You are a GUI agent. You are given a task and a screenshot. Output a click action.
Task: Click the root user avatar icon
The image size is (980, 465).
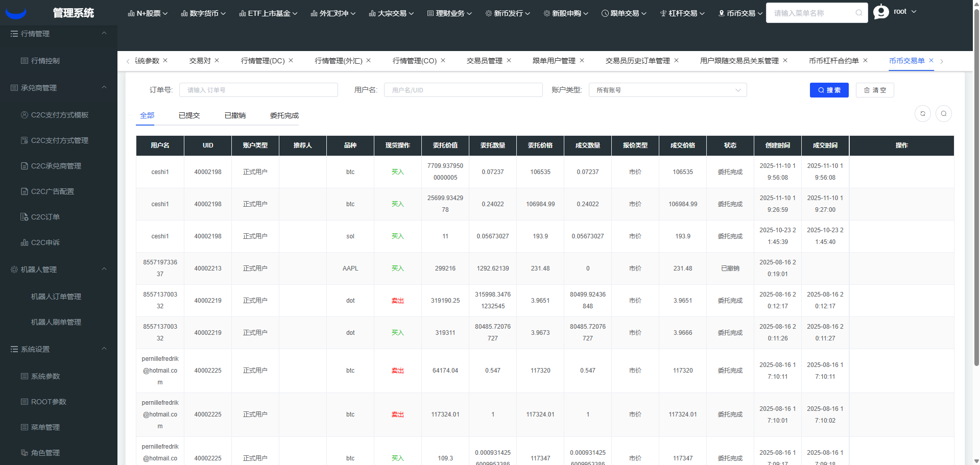coord(881,12)
